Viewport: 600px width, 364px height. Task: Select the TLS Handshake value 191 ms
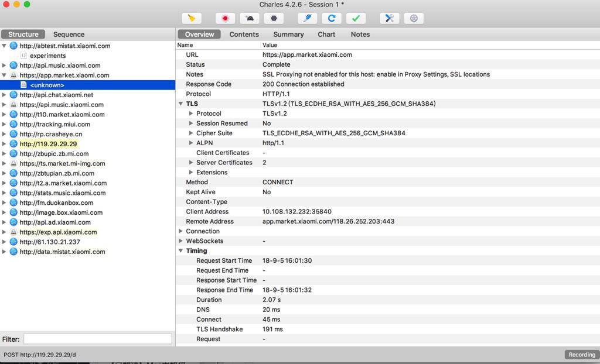point(272,329)
